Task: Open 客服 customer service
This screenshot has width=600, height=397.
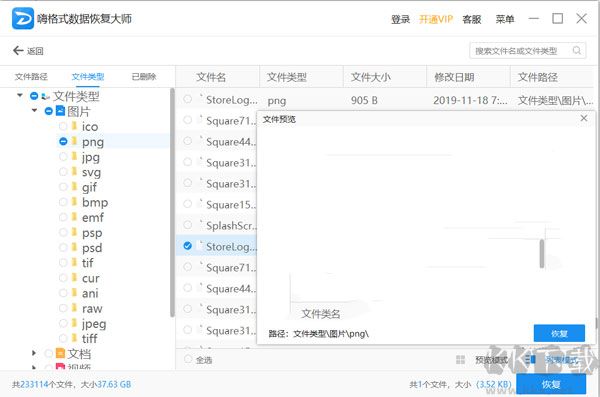Action: (472, 19)
